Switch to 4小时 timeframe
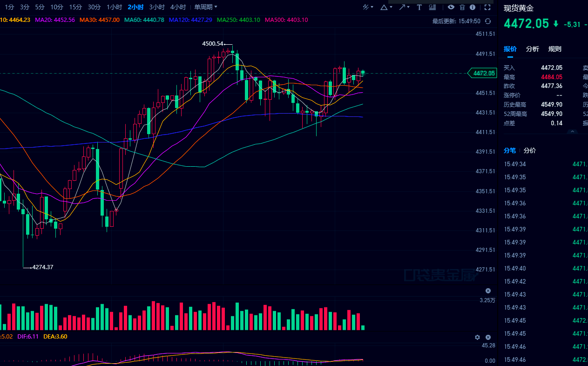588x366 pixels. click(178, 7)
